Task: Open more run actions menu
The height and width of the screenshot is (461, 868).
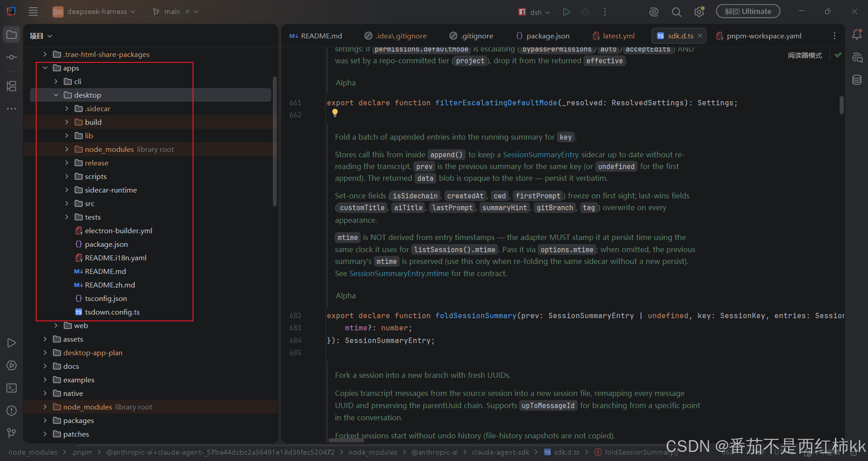Action: [605, 12]
